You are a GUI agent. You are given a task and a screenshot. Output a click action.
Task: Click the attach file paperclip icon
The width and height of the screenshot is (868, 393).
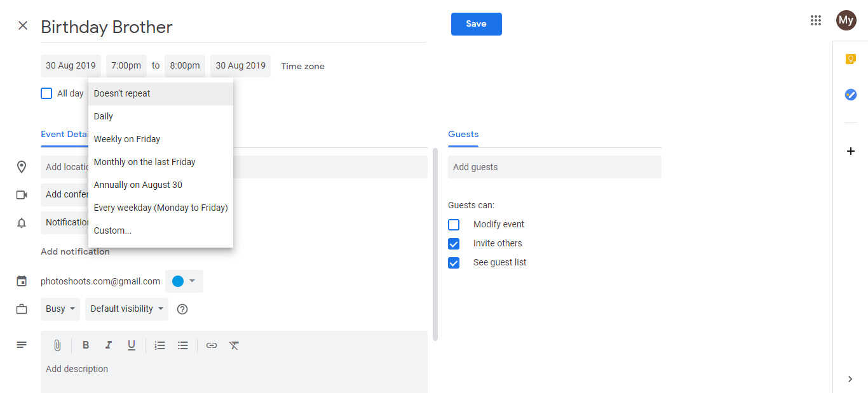pos(57,345)
